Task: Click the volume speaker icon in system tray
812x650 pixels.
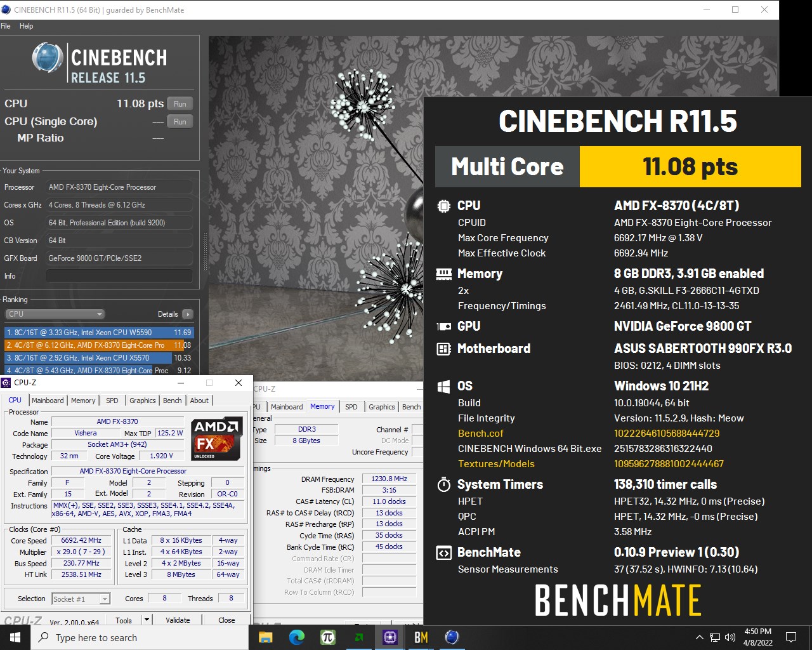Action: [730, 637]
